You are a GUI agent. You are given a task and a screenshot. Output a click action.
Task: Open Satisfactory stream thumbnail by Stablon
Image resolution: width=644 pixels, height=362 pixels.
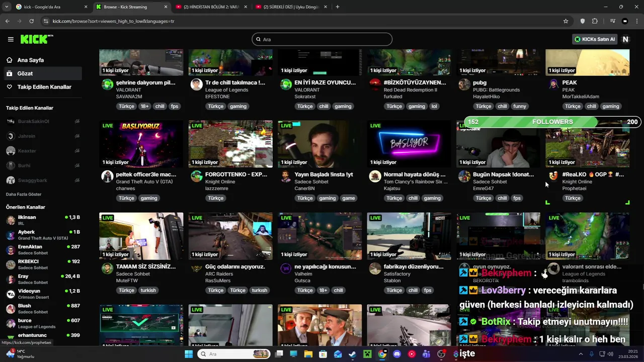coord(409,236)
